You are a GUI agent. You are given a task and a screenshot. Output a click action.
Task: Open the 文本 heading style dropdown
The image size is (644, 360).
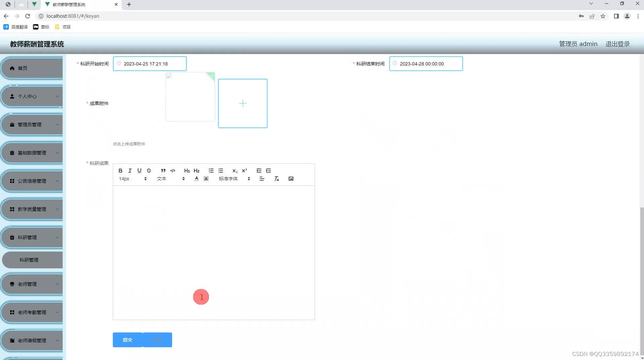[x=171, y=179]
